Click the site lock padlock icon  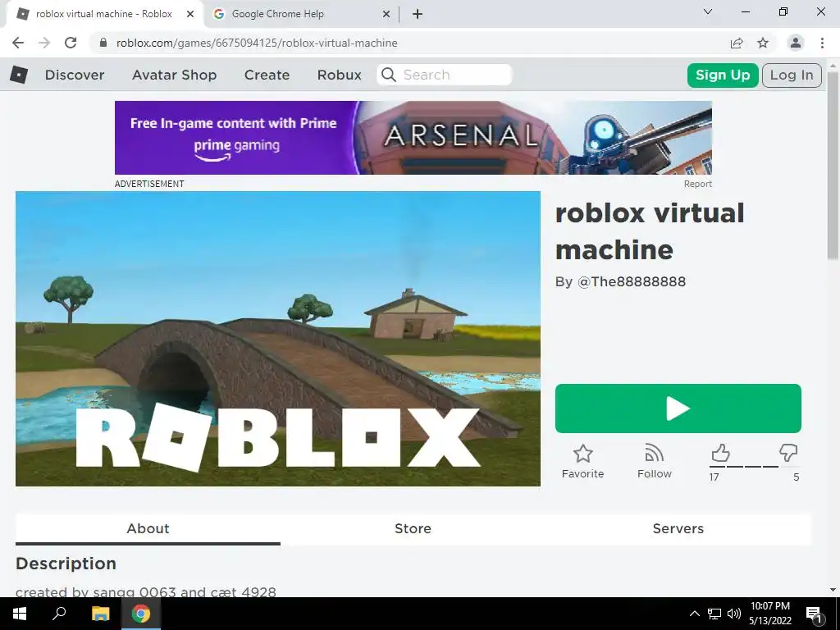pos(103,43)
